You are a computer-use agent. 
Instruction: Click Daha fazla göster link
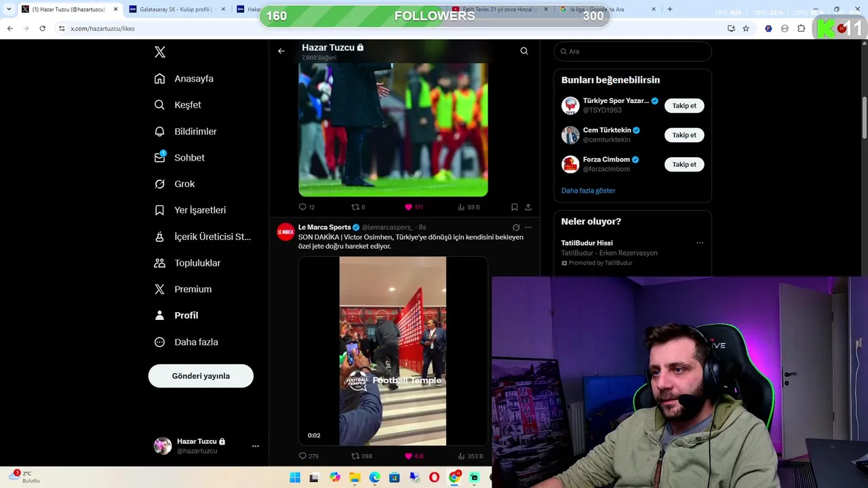tap(588, 190)
